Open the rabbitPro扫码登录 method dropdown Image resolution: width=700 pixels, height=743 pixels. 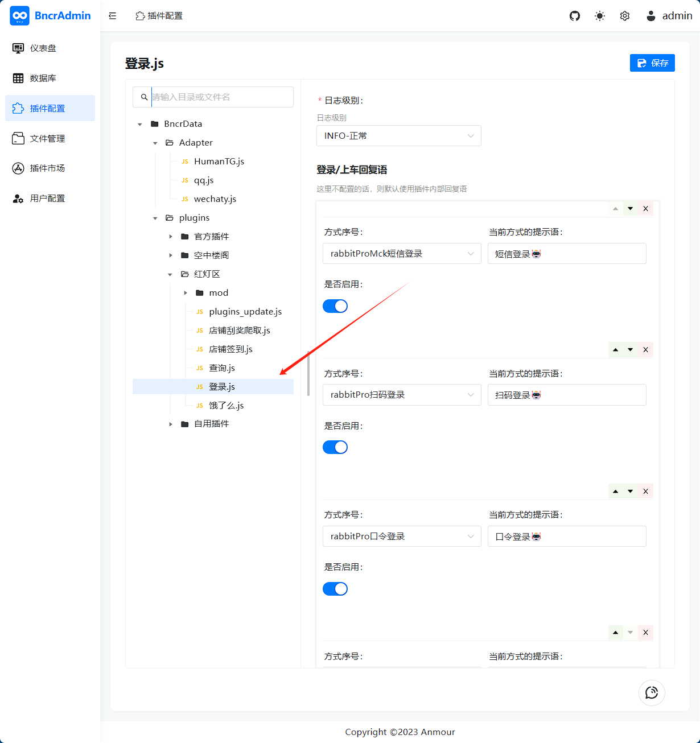(402, 395)
